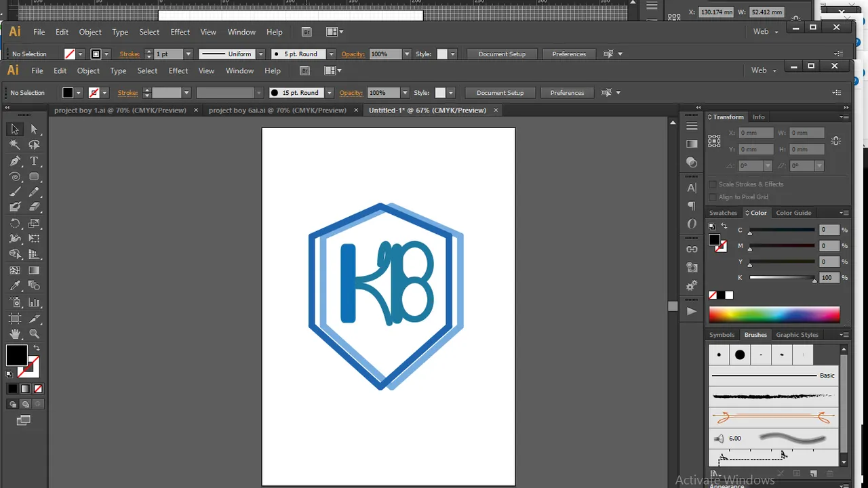Enable the Scale Strokes & Effects checkbox

[x=713, y=184]
